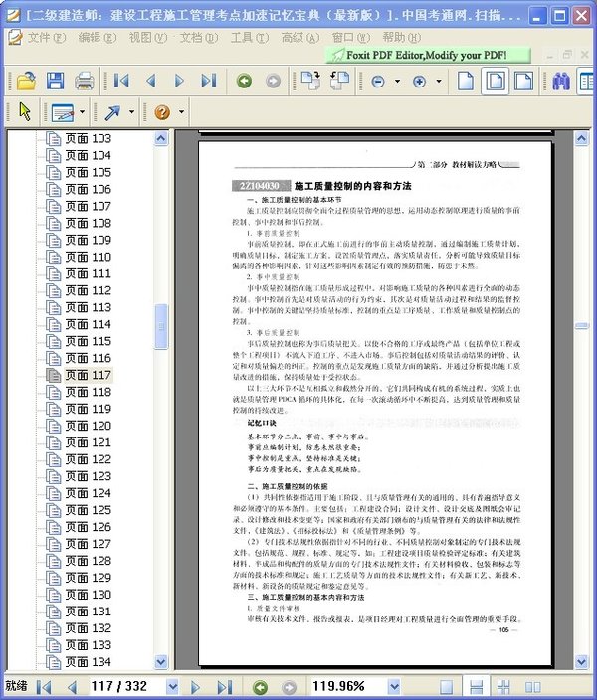Status bar next page button

click(x=195, y=687)
